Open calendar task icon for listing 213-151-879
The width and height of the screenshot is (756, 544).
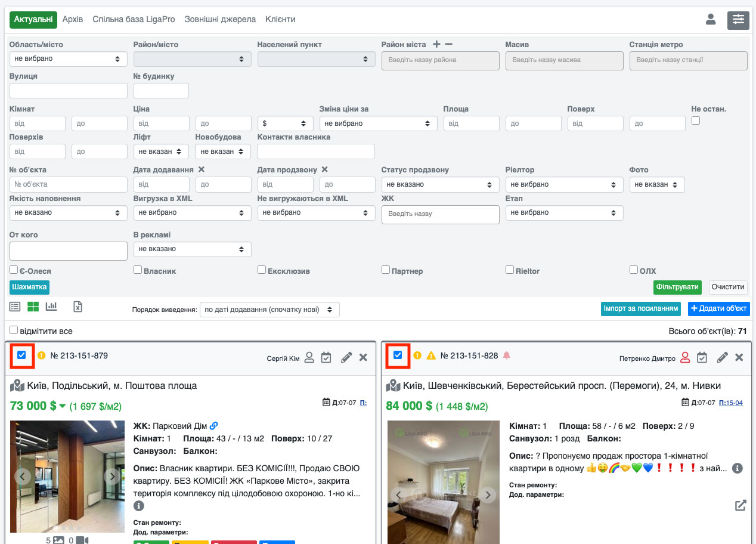tap(326, 357)
